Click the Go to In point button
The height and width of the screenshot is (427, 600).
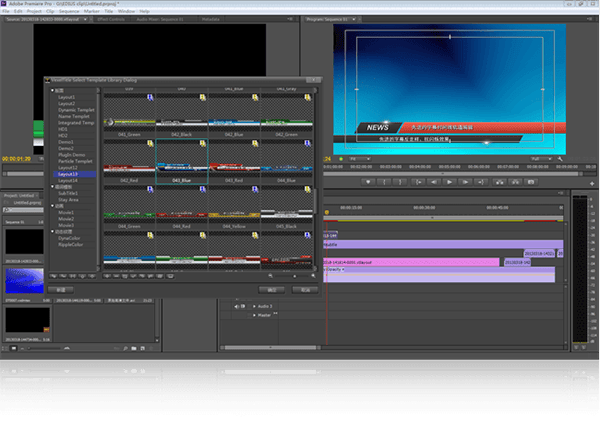click(419, 181)
